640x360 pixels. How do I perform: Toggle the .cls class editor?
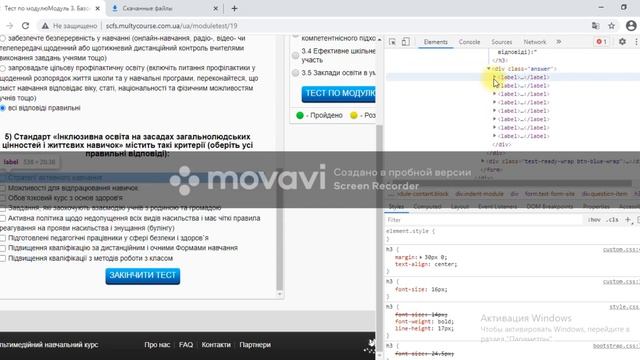(x=612, y=220)
